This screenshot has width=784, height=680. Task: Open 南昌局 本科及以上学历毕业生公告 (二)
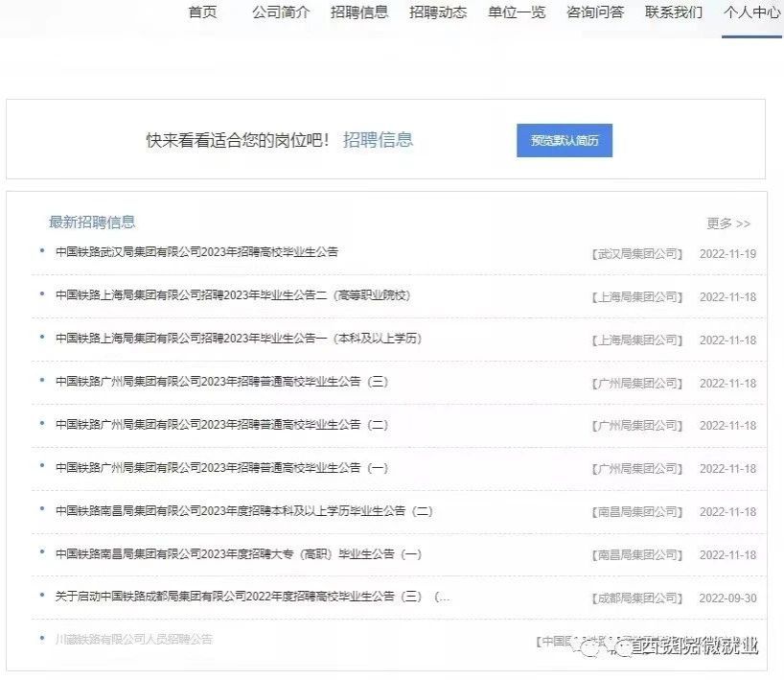244,511
